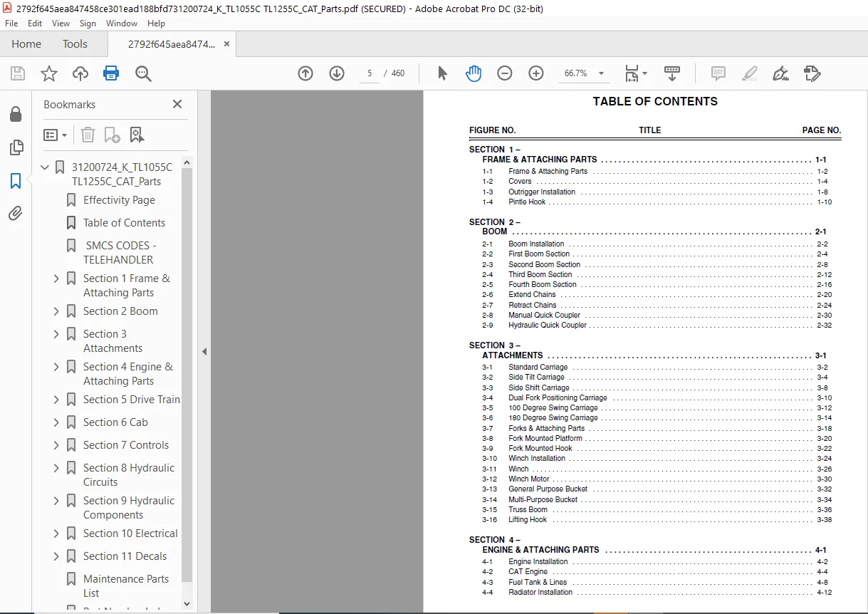Click the bookmarks panel vertical scrollbar

187,374
